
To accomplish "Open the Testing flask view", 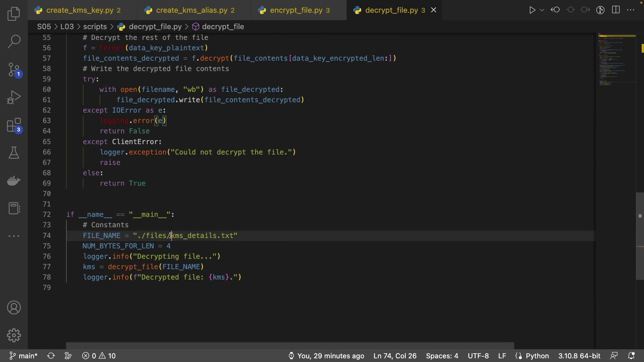I will [14, 153].
